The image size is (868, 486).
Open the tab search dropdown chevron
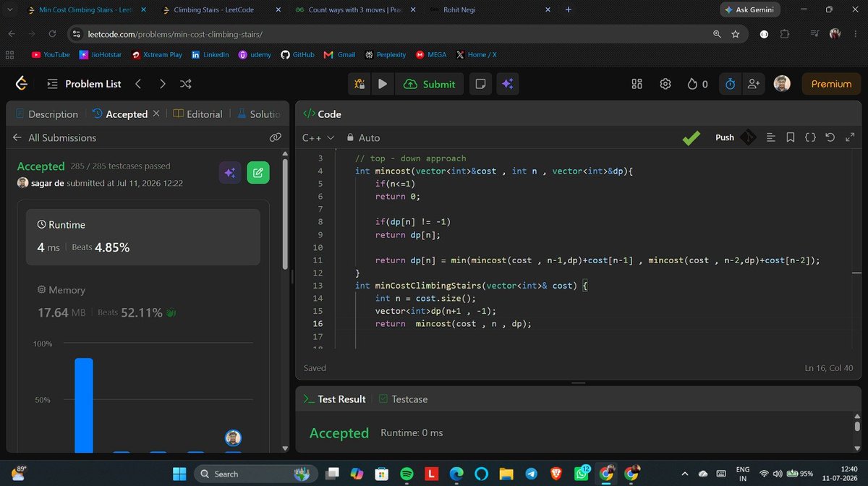10,10
